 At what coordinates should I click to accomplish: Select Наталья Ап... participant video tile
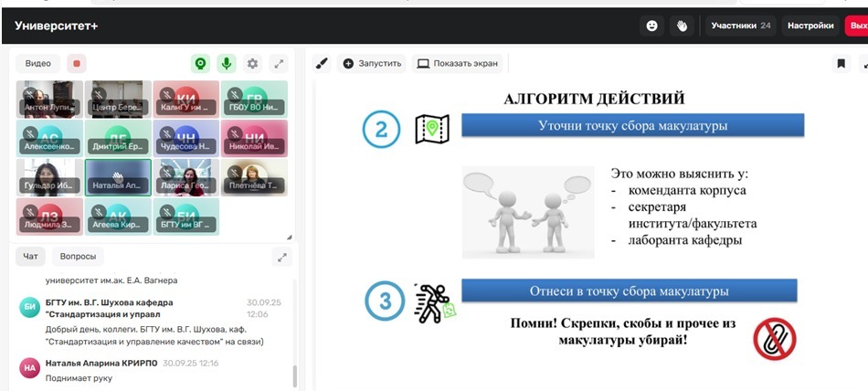[118, 177]
